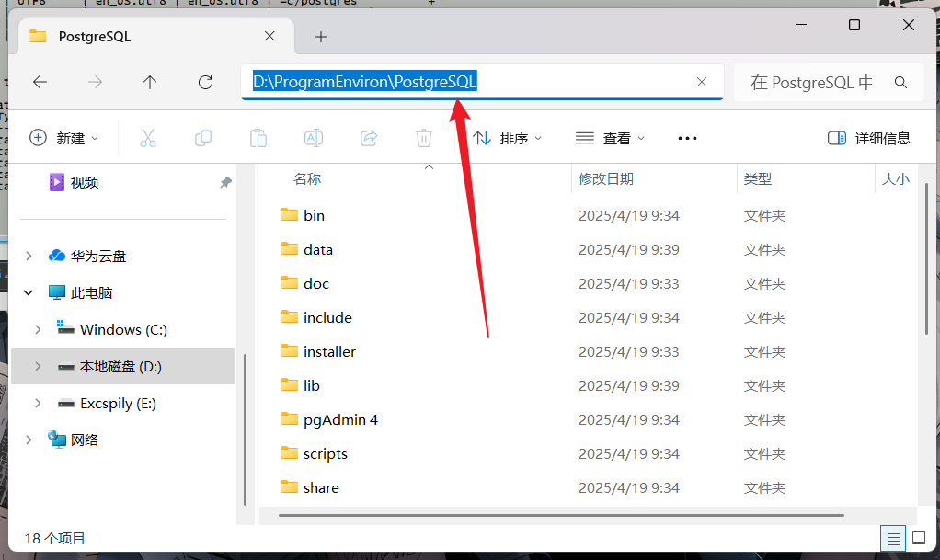
Task: Go back with the left arrow button
Action: (x=40, y=82)
